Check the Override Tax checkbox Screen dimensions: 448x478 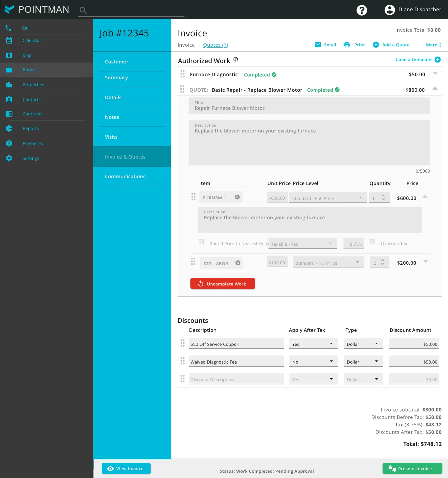[x=372, y=242]
